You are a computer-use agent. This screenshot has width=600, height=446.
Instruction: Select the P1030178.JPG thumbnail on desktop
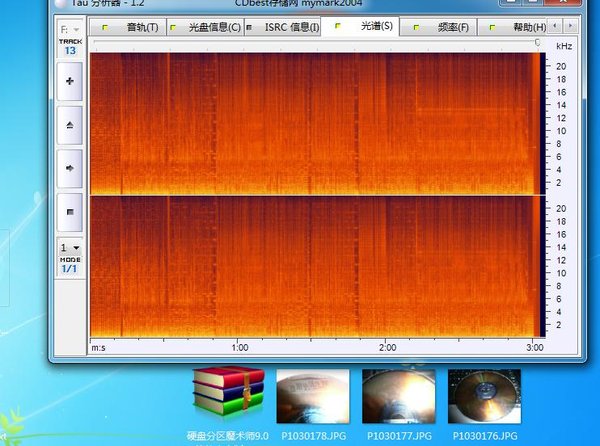click(313, 396)
